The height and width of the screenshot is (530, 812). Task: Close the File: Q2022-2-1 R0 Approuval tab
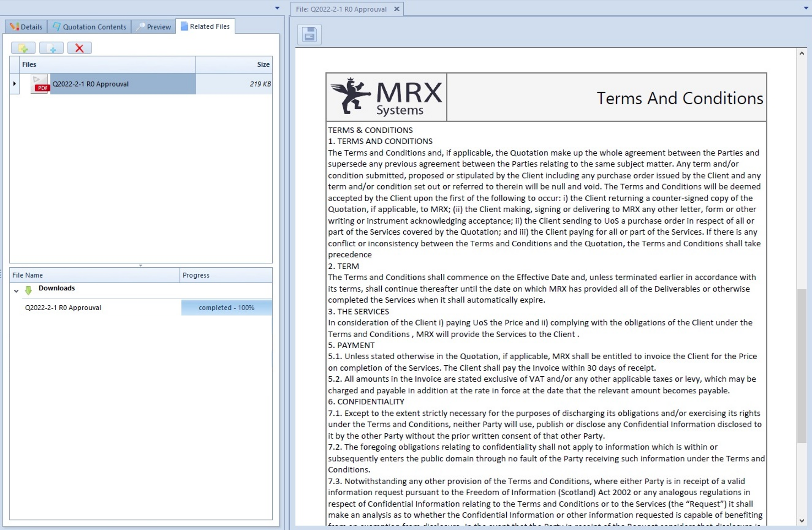(x=397, y=9)
